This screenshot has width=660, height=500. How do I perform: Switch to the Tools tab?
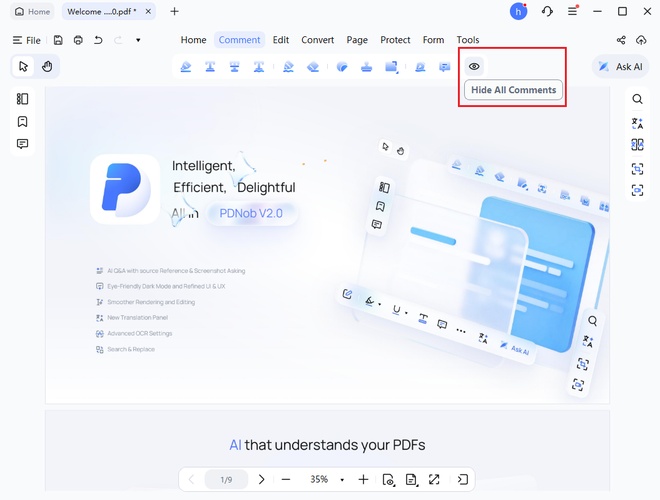point(468,40)
